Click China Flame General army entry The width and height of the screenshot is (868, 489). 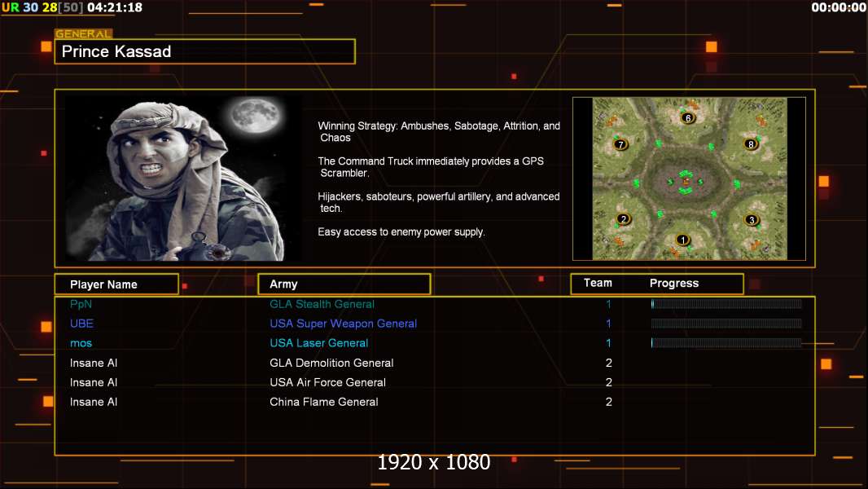324,402
